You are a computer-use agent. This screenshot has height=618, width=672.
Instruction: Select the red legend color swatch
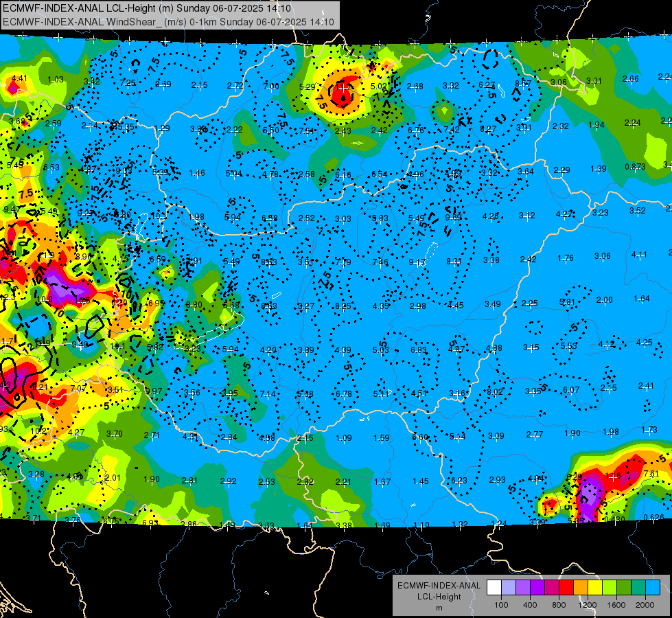[x=566, y=588]
